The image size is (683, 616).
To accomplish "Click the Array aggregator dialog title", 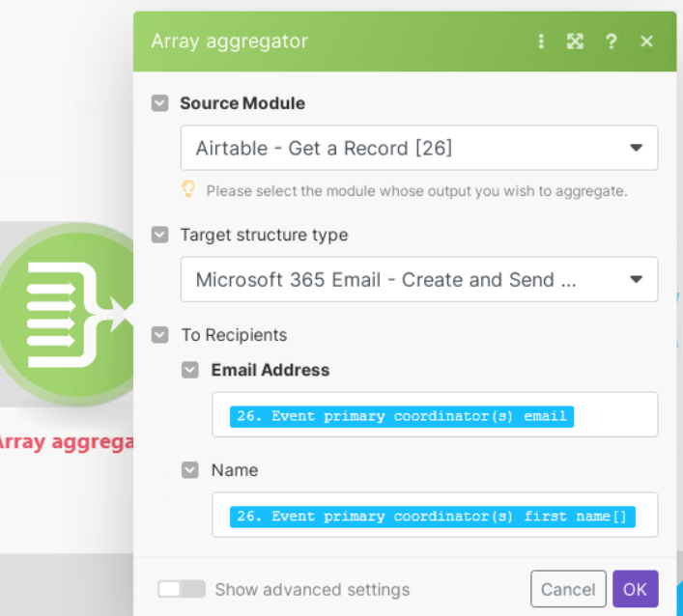I will click(230, 42).
